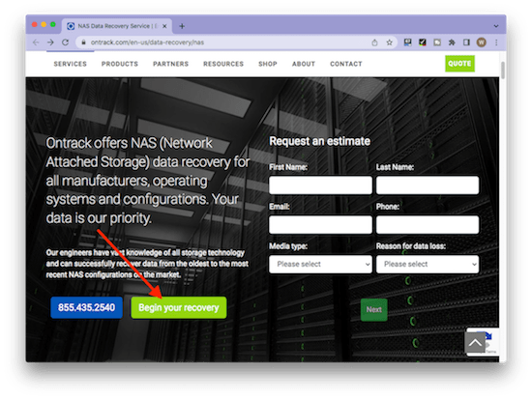Click the 855.435.2540 phone button
The height and width of the screenshot is (399, 532).
(86, 307)
